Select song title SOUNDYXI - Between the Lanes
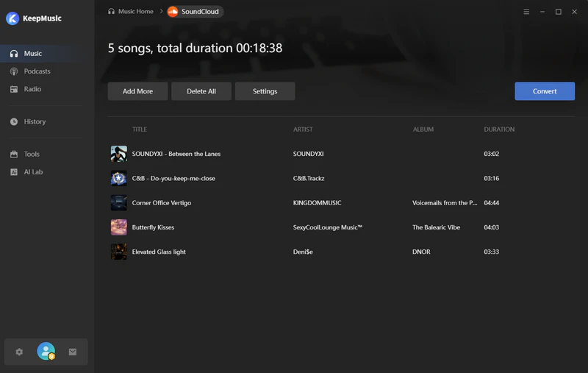 pos(176,154)
